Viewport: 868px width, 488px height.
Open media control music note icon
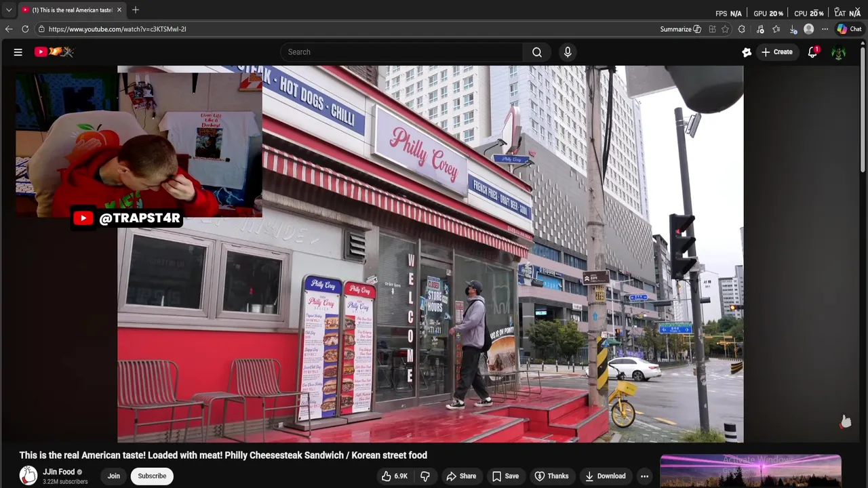click(x=760, y=29)
